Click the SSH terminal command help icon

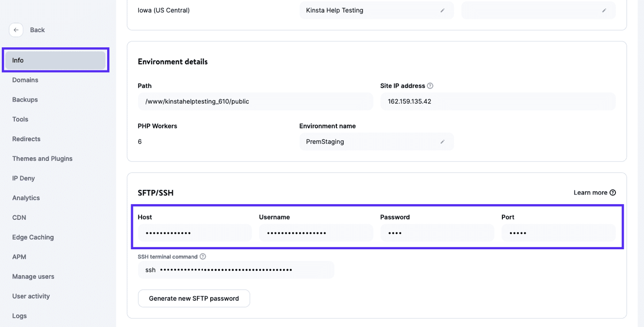click(x=203, y=256)
